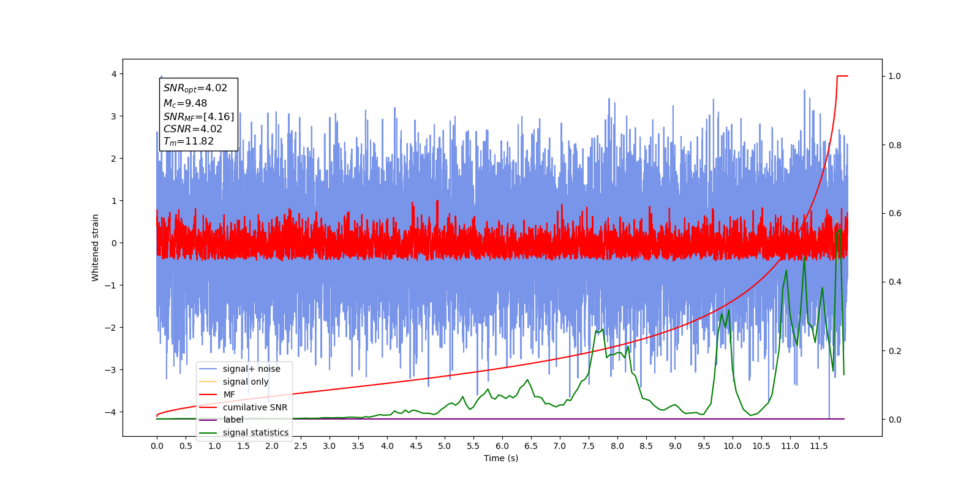This screenshot has width=980, height=490.
Task: Click the CSNR=4.02 annotation text
Action: click(193, 129)
